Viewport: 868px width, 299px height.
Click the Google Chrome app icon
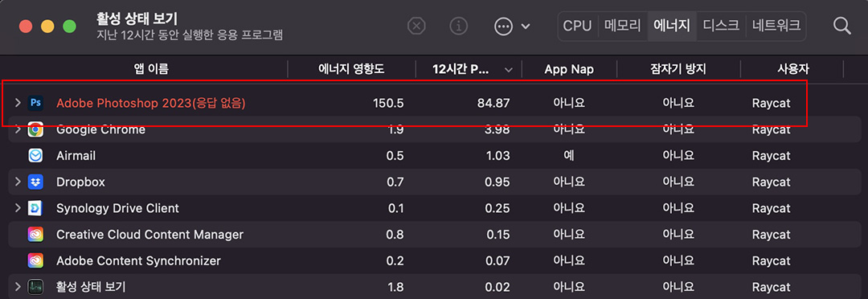pyautogui.click(x=36, y=129)
